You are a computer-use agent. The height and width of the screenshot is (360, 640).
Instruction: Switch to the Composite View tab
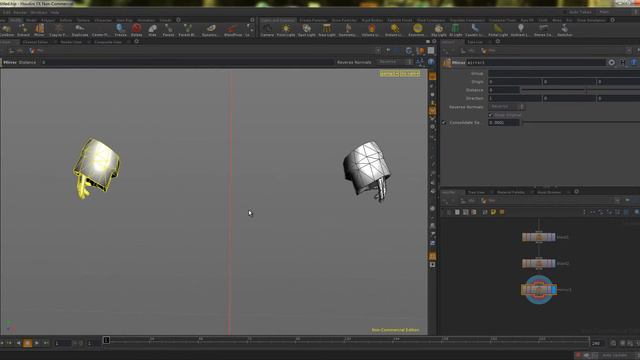pyautogui.click(x=108, y=42)
